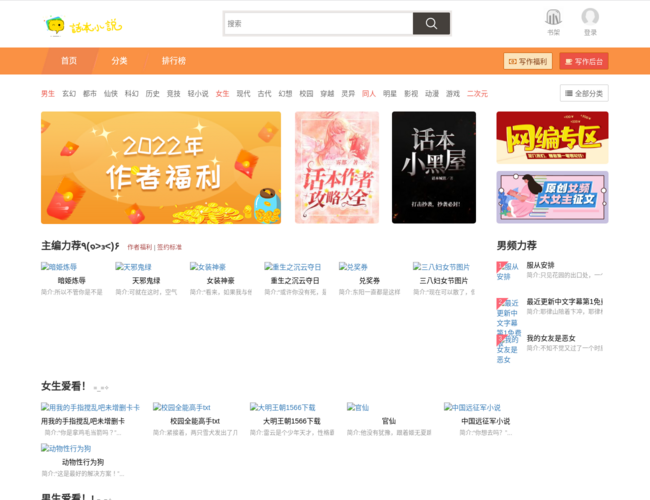Image resolution: width=650 pixels, height=500 pixels.
Task: Choose the 历史 category link
Action: [x=153, y=94]
